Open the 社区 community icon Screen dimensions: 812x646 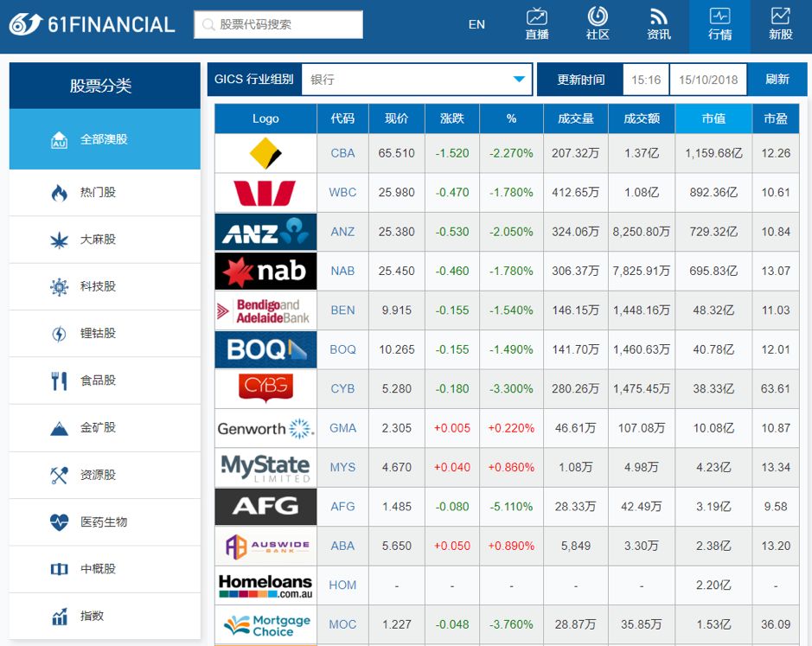click(x=598, y=24)
